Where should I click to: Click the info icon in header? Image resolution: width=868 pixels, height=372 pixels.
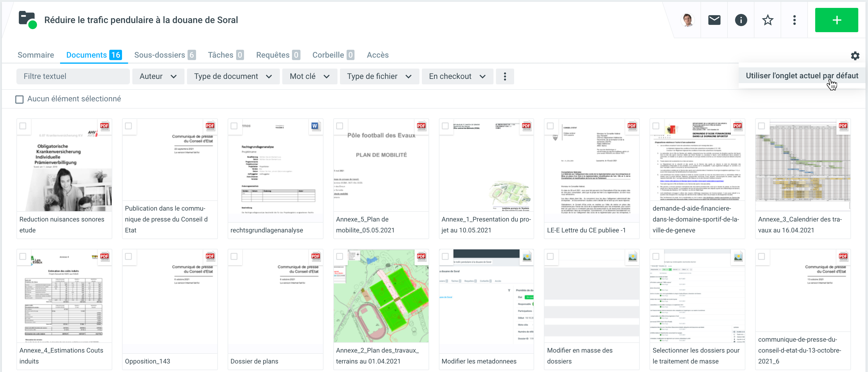(x=741, y=20)
